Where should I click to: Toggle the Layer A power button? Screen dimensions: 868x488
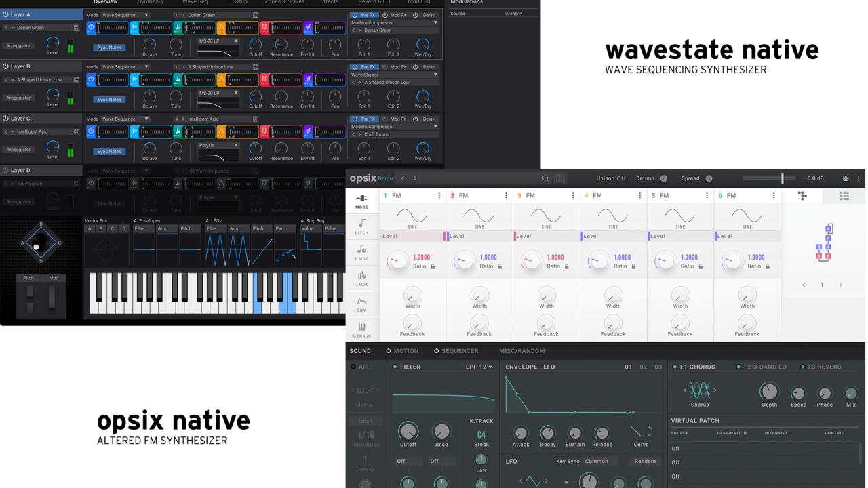7,13
